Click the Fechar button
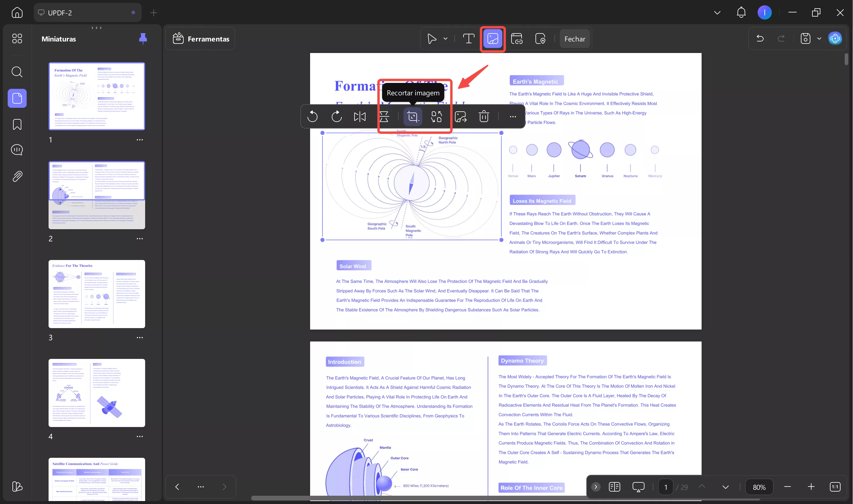Viewport: 853px width, 504px height. (x=574, y=39)
